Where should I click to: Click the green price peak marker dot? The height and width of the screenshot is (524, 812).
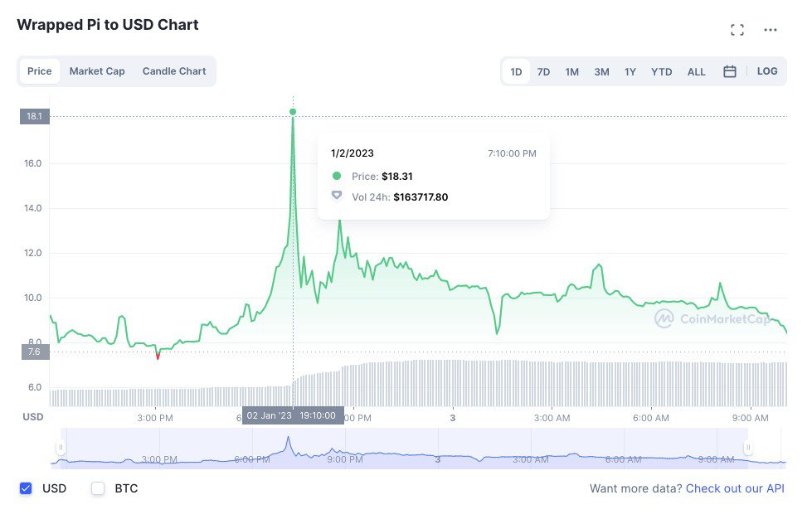[293, 111]
